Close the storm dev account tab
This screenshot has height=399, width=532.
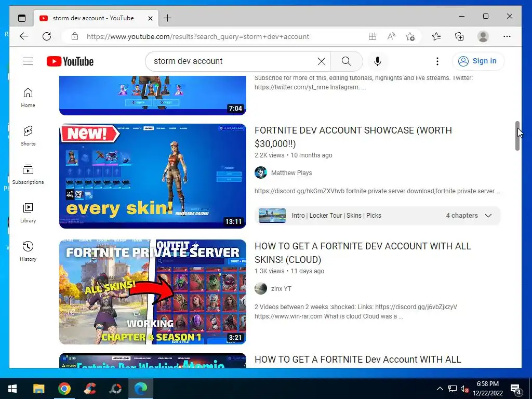(x=150, y=18)
